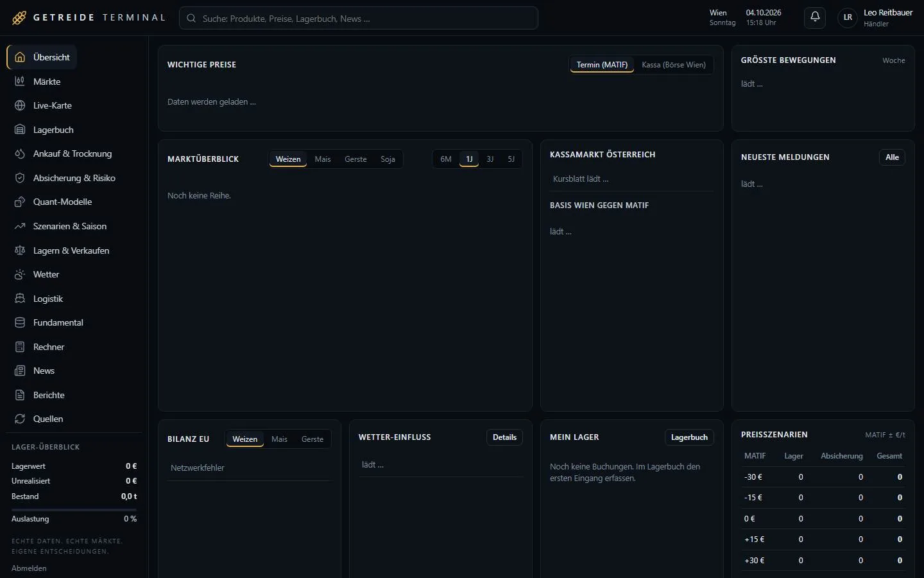Click the LR user avatar

point(848,17)
